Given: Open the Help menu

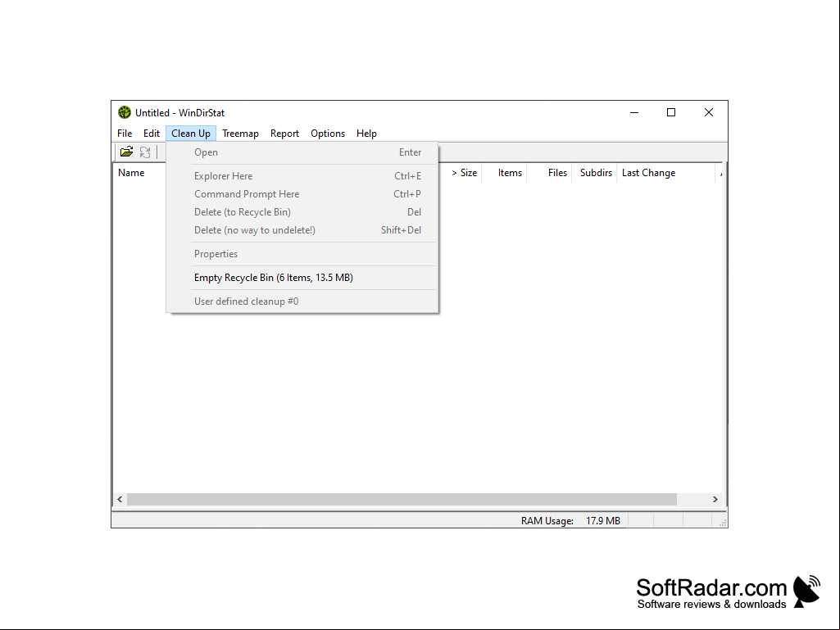Looking at the screenshot, I should point(366,134).
